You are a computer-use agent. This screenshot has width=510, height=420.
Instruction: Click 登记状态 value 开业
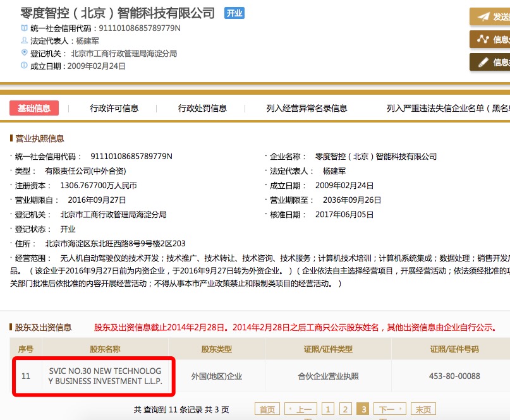68,229
